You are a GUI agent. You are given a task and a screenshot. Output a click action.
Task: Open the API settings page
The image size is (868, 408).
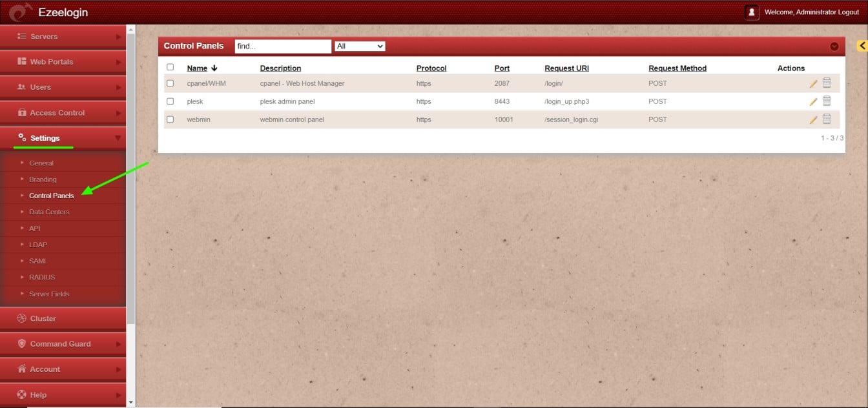tap(35, 229)
